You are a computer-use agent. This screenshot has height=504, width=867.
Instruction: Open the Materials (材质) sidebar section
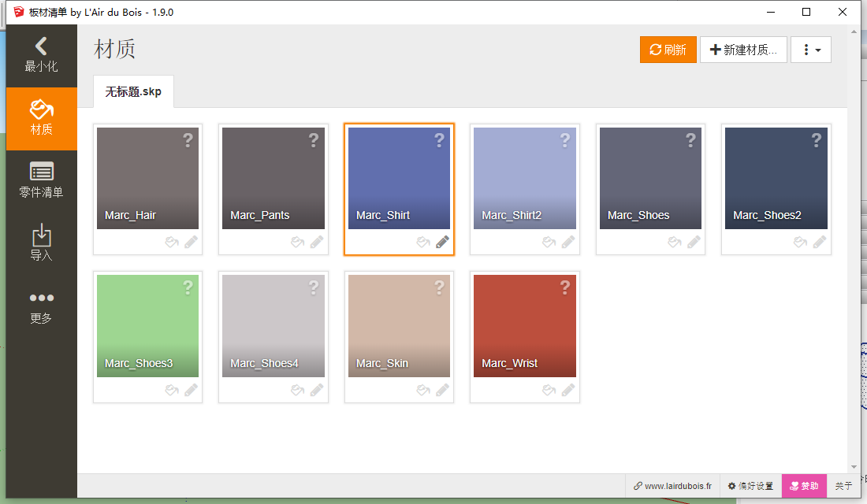pyautogui.click(x=42, y=118)
